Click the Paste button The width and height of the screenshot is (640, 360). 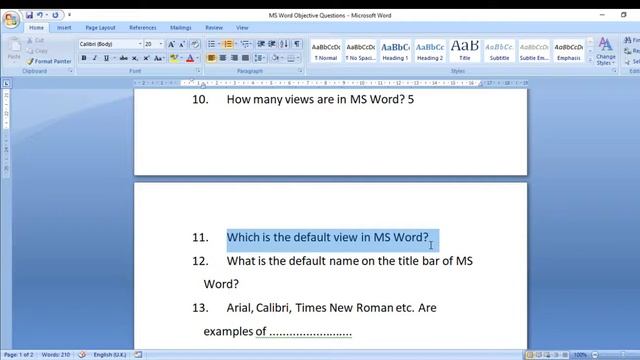tap(14, 49)
